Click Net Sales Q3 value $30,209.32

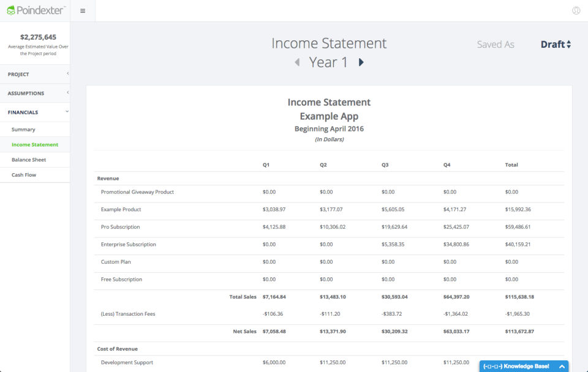[394, 332]
